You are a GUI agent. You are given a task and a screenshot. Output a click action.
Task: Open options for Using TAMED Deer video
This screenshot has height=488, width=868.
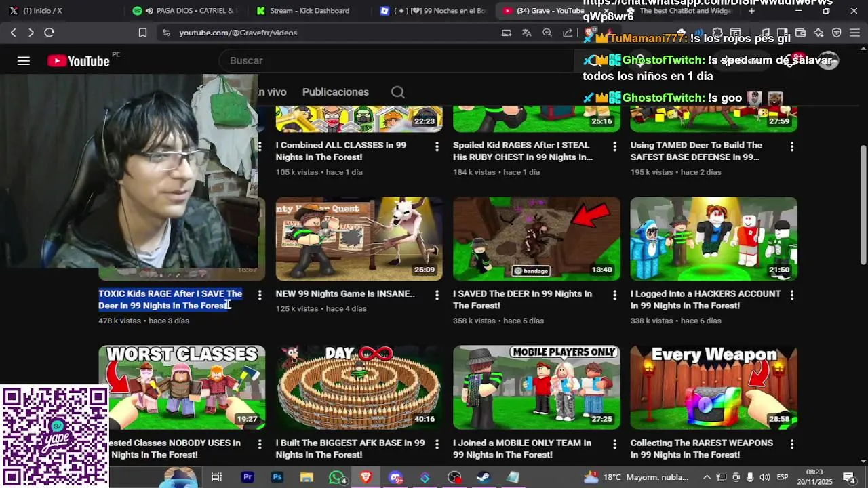[791, 146]
